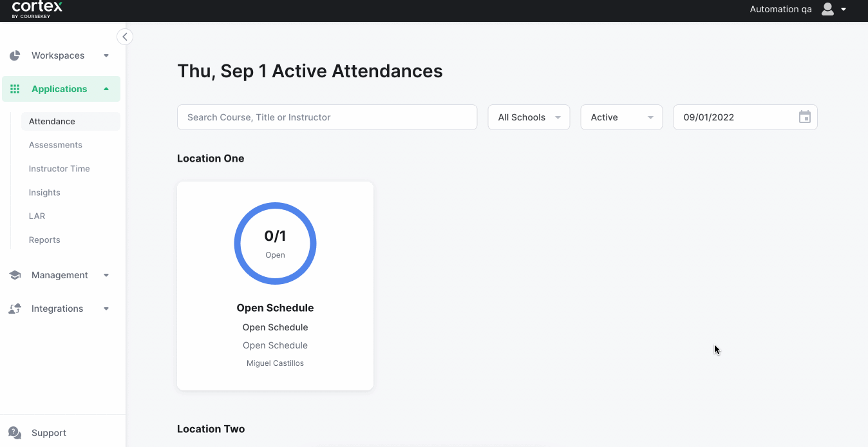Open the Support chat icon
The width and height of the screenshot is (868, 447).
(x=15, y=433)
